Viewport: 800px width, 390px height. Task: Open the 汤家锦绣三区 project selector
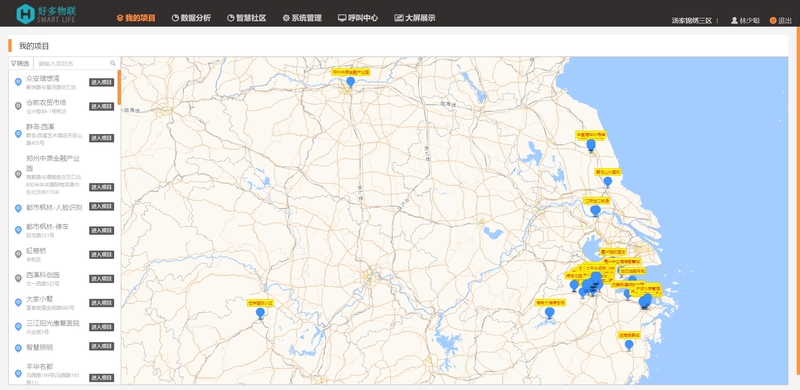coord(691,20)
